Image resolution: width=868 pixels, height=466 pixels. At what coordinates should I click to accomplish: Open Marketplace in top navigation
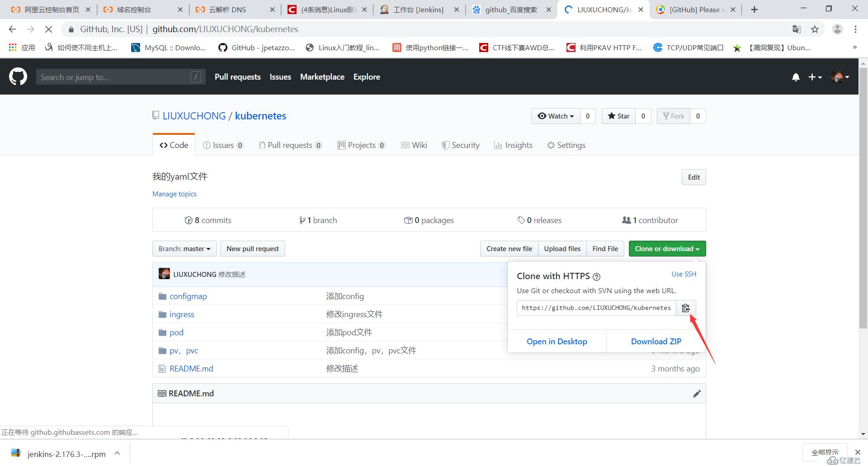click(x=322, y=77)
